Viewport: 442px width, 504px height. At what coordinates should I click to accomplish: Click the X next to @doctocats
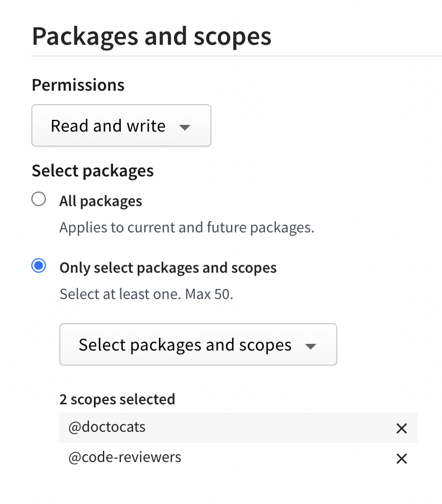(401, 428)
